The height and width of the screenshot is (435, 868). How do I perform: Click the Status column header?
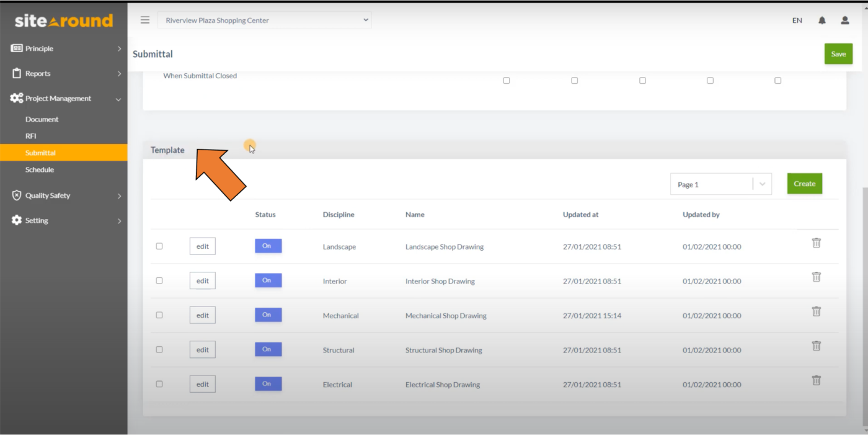[265, 215]
